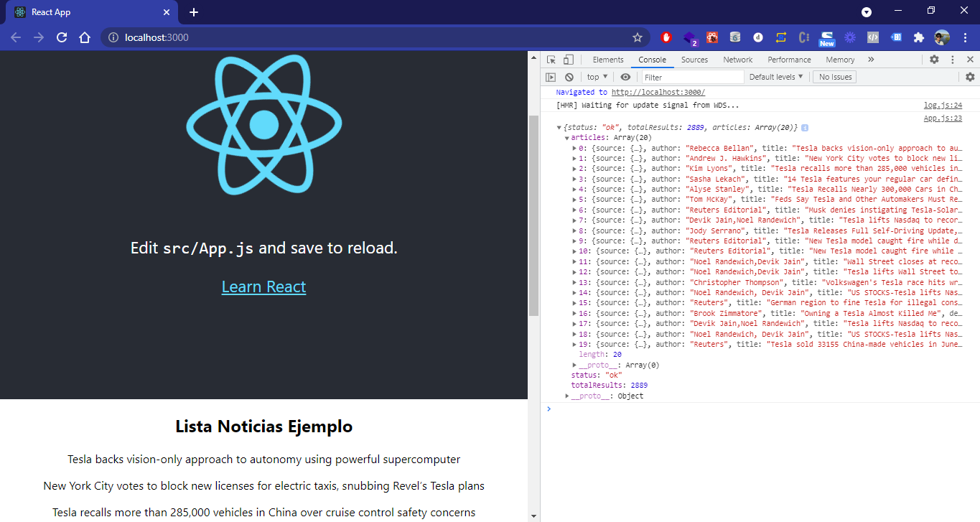Click the 'totalResults: 2889' property line
980x522 pixels.
[610, 386]
